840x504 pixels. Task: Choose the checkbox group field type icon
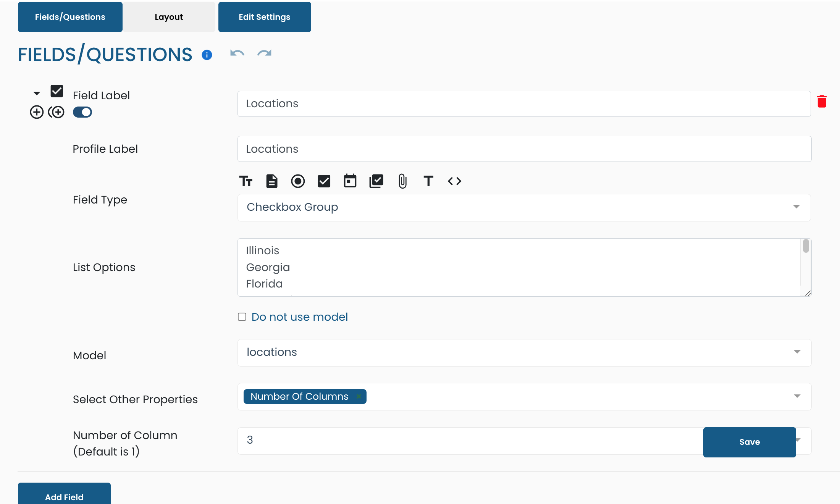[x=376, y=181]
